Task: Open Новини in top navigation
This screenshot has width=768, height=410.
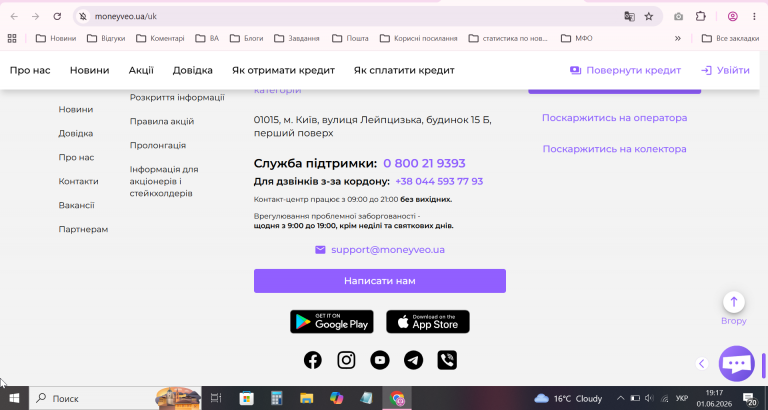Action: point(89,70)
